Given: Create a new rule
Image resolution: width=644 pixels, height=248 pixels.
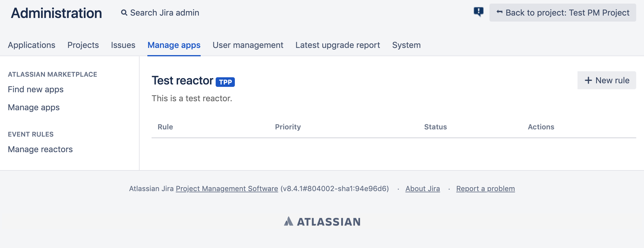Looking at the screenshot, I should [607, 80].
